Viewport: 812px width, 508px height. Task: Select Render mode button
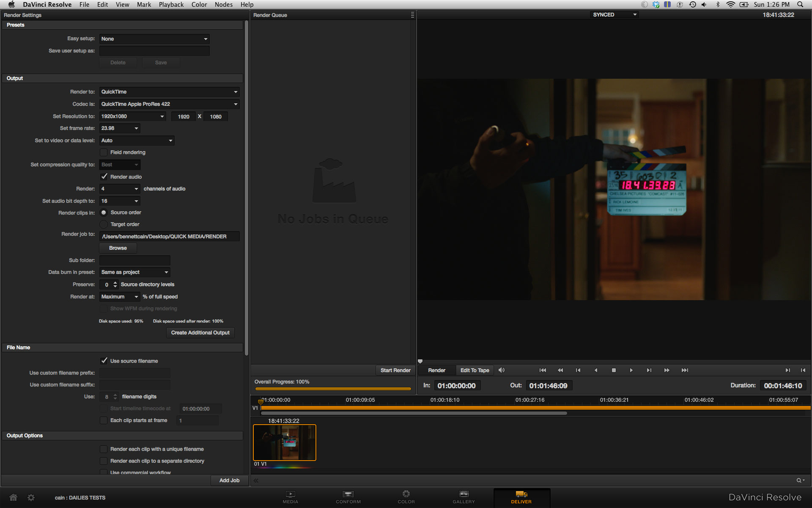(x=437, y=370)
